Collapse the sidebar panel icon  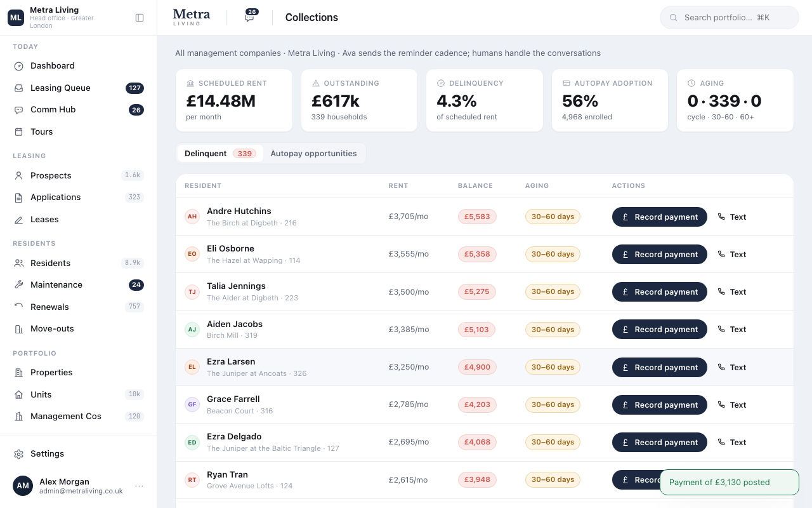pyautogui.click(x=140, y=18)
